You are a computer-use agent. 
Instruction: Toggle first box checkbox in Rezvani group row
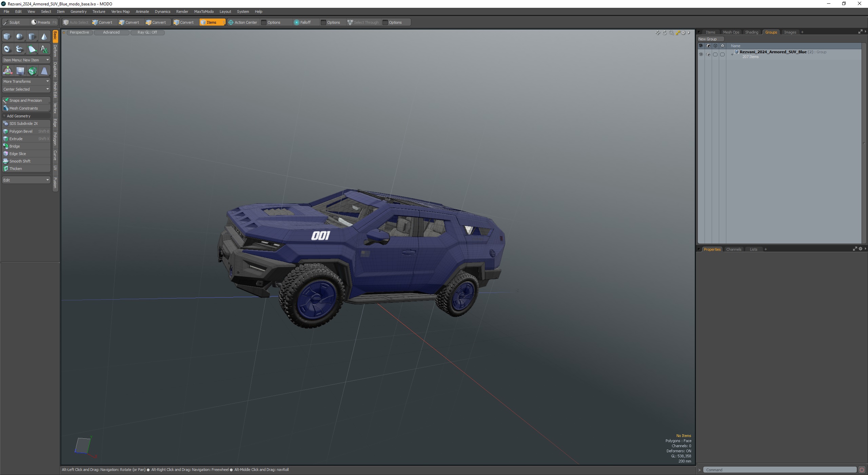point(715,54)
